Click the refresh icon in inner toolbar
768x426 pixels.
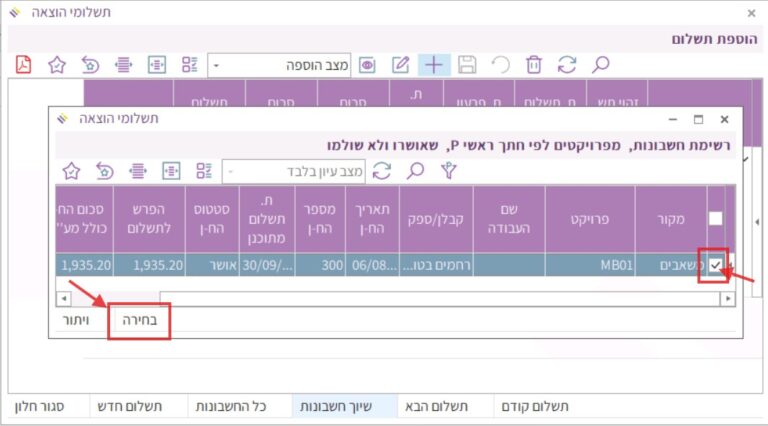click(x=382, y=171)
